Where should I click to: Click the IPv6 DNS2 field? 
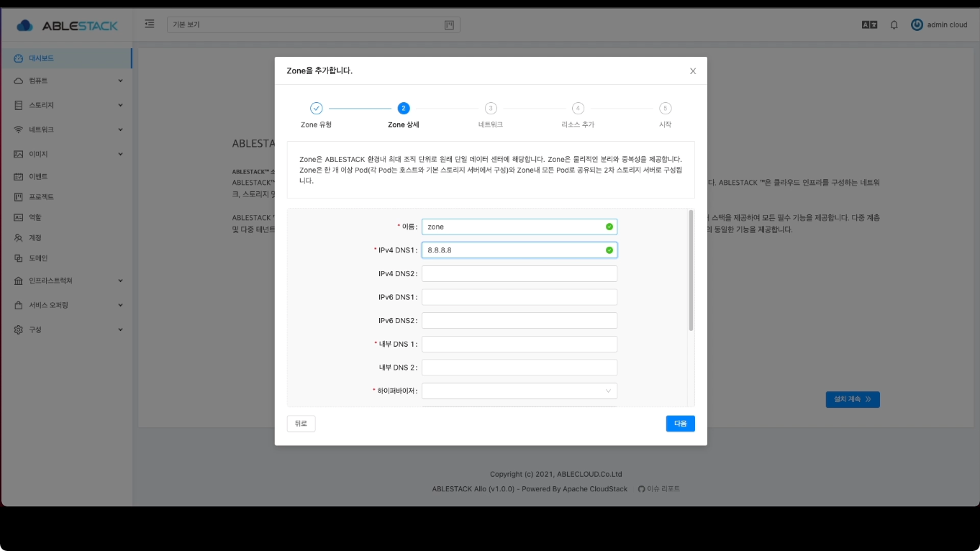click(520, 320)
